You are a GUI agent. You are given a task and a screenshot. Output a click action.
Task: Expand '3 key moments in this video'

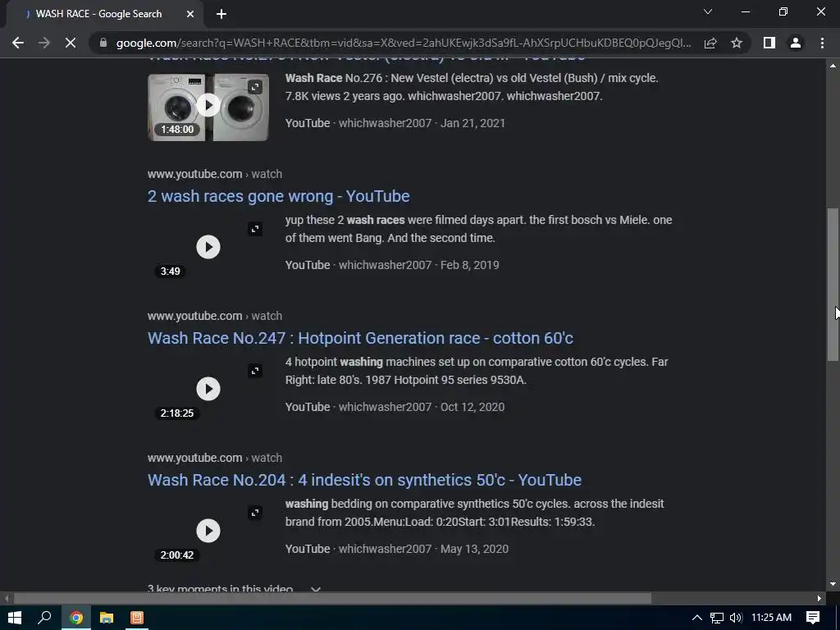point(234,587)
